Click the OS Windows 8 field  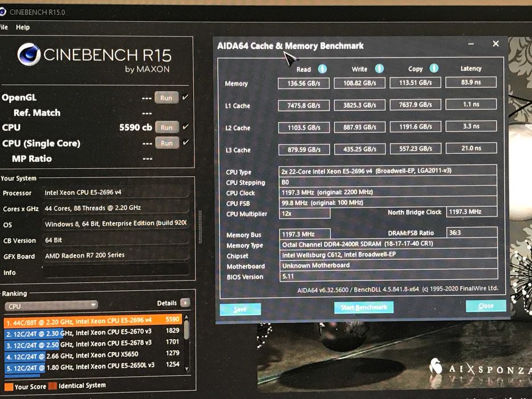[x=115, y=223]
